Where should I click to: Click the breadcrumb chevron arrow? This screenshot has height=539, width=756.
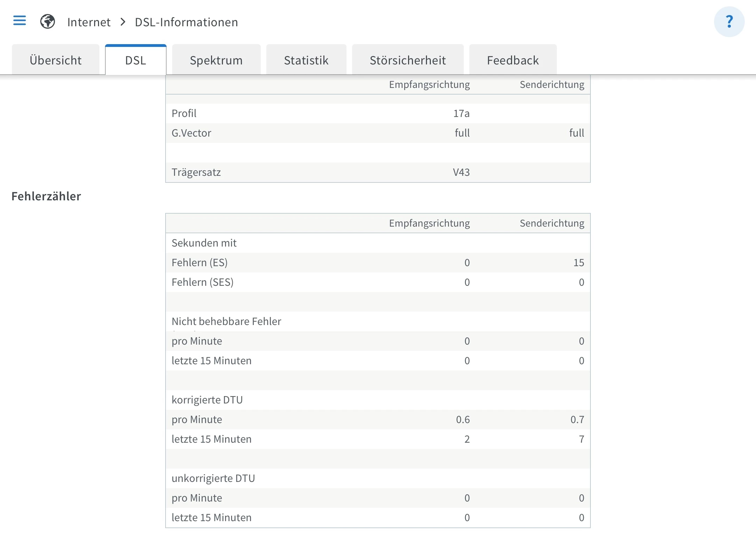click(123, 22)
